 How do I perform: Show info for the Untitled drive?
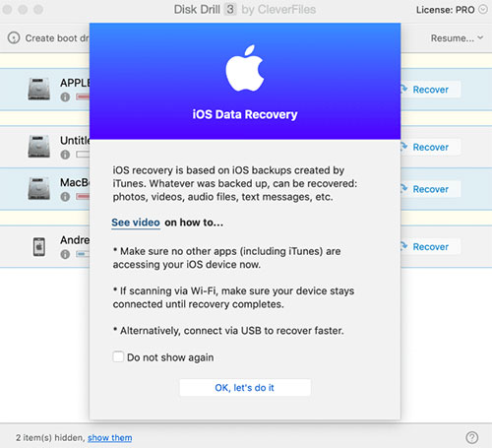(65, 155)
